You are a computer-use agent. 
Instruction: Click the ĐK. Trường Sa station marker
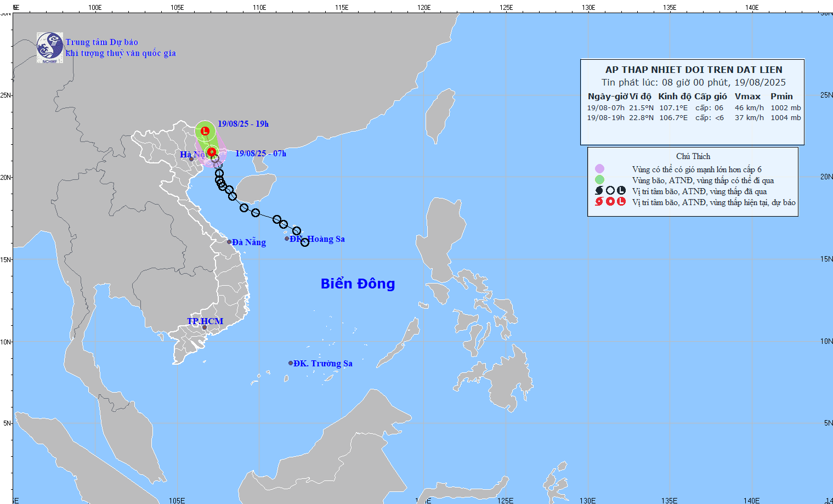pos(291,363)
